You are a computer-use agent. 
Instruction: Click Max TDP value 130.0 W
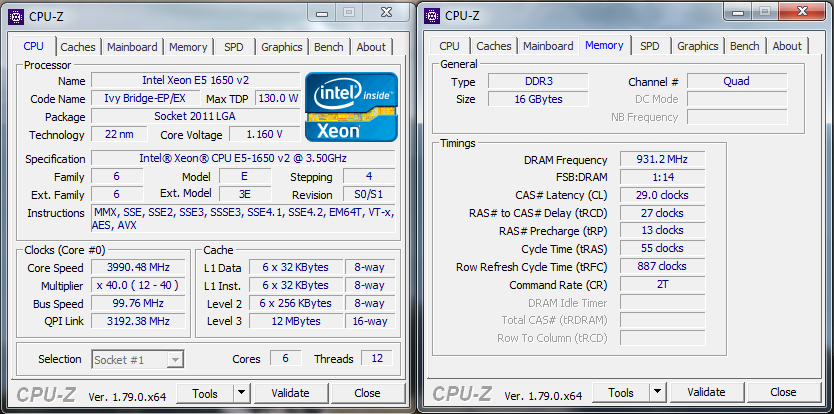click(x=278, y=98)
